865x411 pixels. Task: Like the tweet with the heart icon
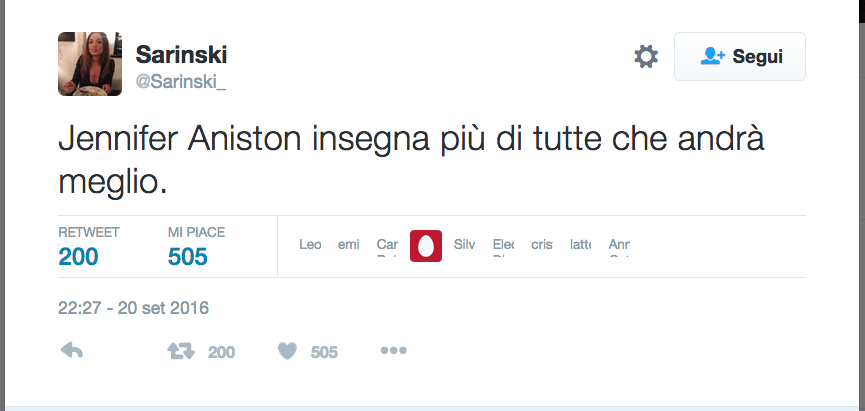click(288, 351)
